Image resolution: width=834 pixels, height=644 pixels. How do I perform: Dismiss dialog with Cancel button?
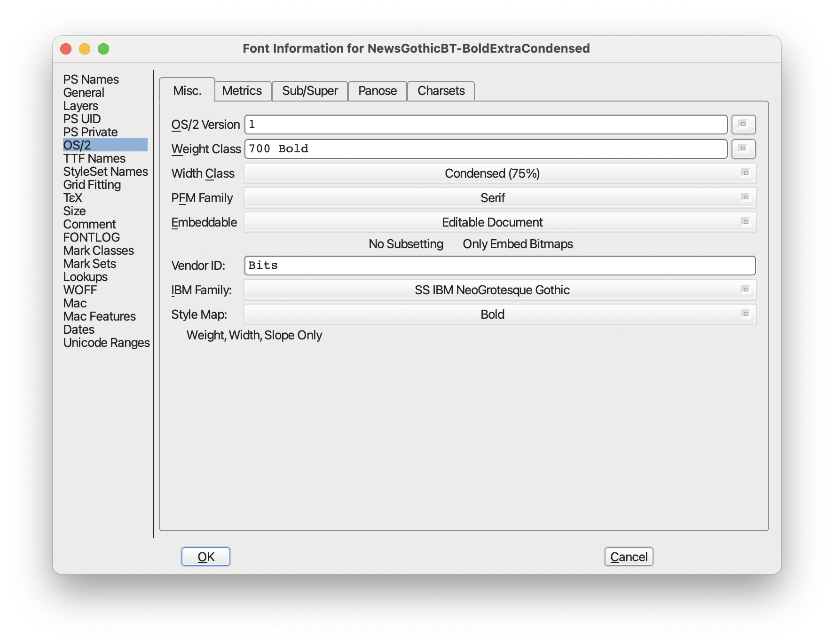coord(629,557)
